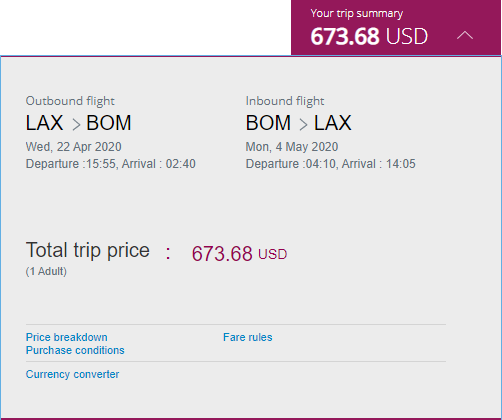Click the outbound date Wed, 22 Apr 2020
The width and height of the screenshot is (502, 420).
point(74,147)
